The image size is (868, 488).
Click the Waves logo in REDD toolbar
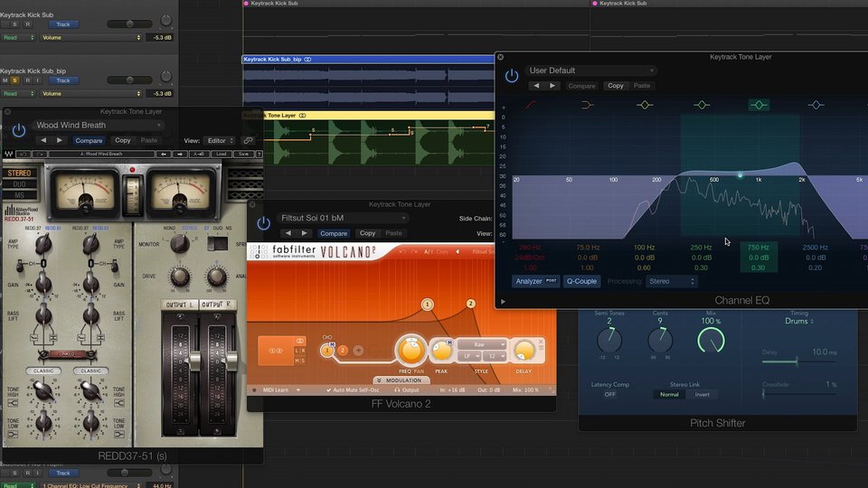(x=9, y=154)
